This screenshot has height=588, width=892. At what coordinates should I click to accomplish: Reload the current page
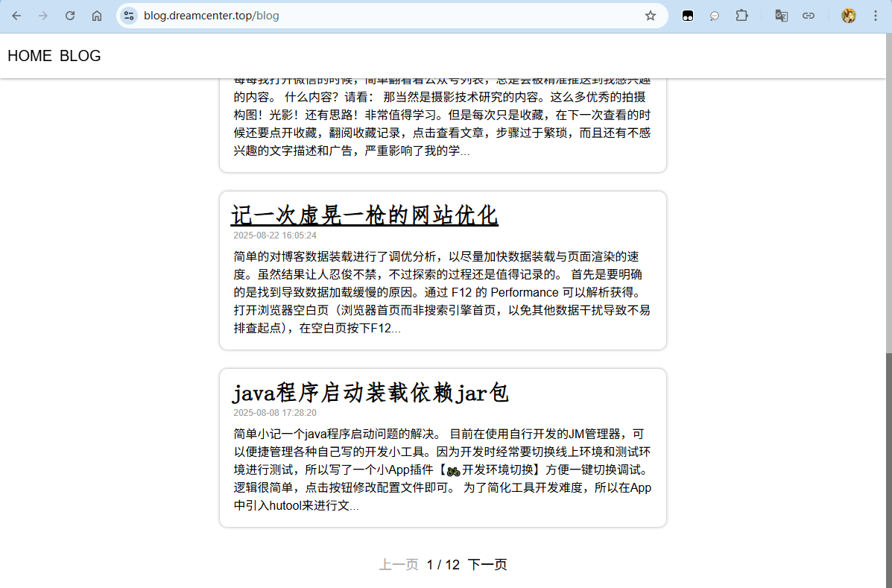(70, 16)
